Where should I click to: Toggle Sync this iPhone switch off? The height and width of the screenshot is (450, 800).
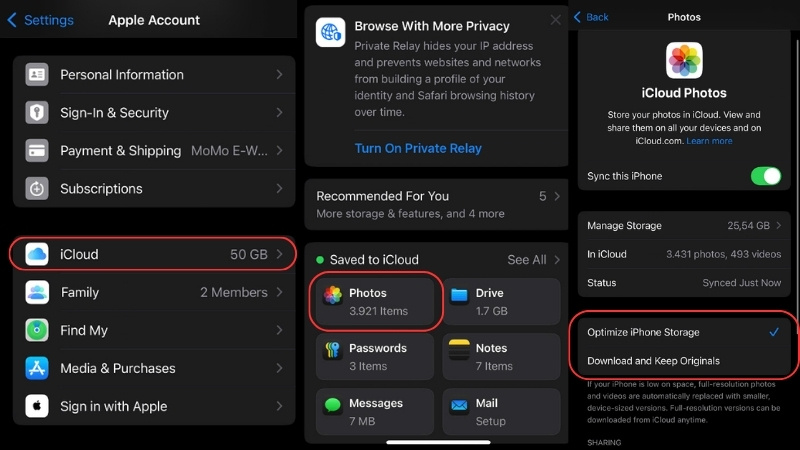765,176
